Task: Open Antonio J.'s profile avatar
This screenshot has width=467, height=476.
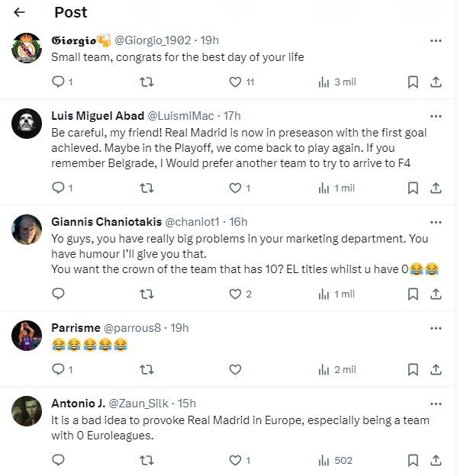Action: [x=27, y=411]
